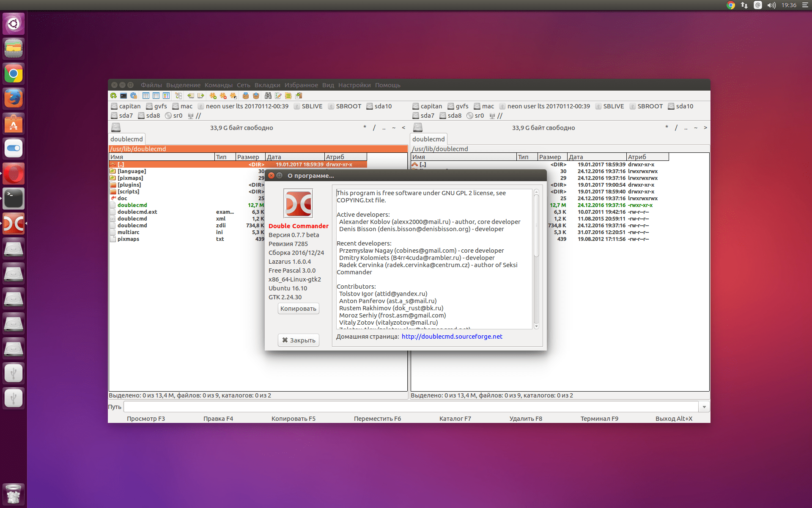Open the Trash from the dock
This screenshot has width=812, height=508.
click(x=14, y=494)
